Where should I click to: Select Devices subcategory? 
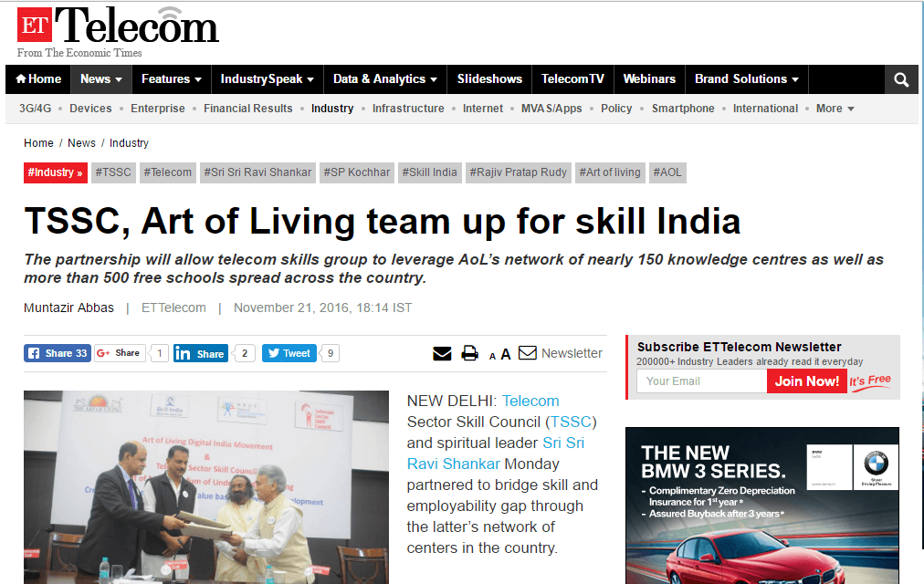90,109
